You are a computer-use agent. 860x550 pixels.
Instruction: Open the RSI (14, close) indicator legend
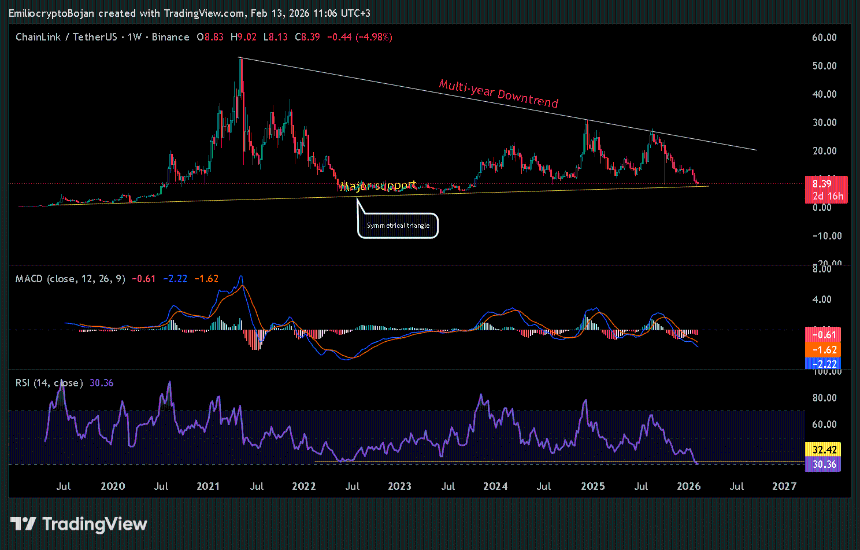tap(48, 381)
